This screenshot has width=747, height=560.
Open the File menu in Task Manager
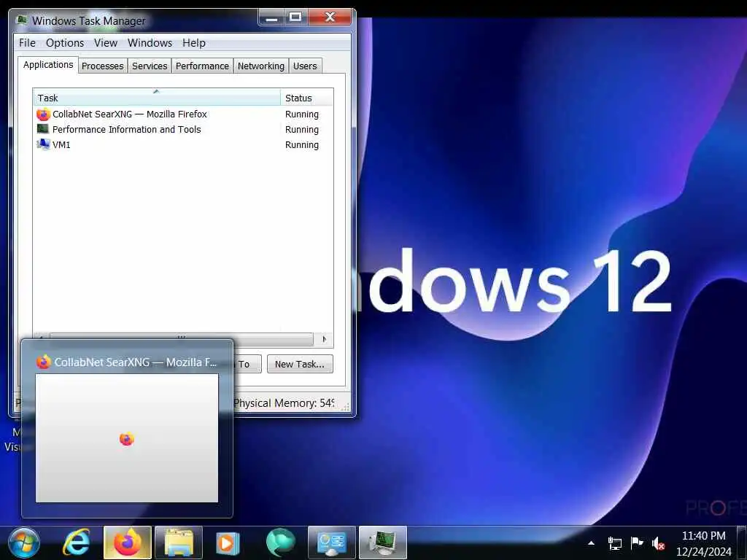click(27, 43)
